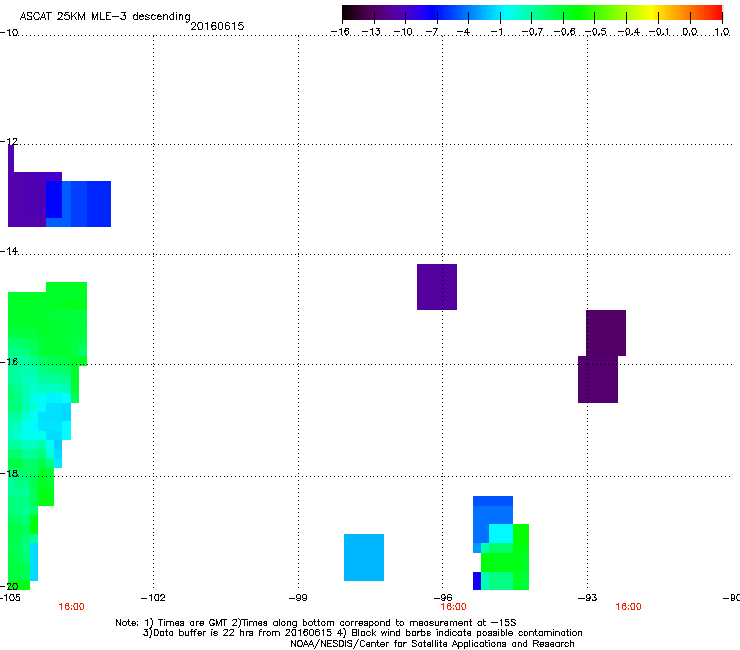Click the "-13" color bar tick label

(x=372, y=32)
